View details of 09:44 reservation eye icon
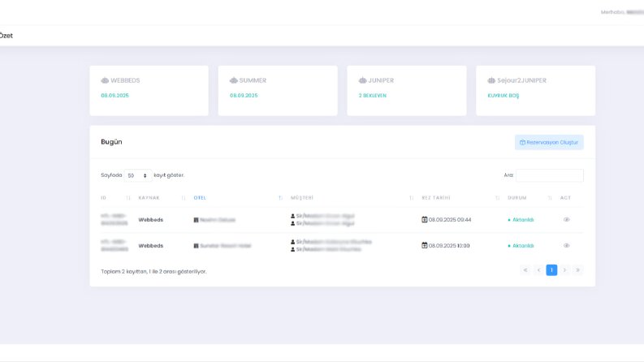Viewport: 644px width, 362px height. [566, 220]
